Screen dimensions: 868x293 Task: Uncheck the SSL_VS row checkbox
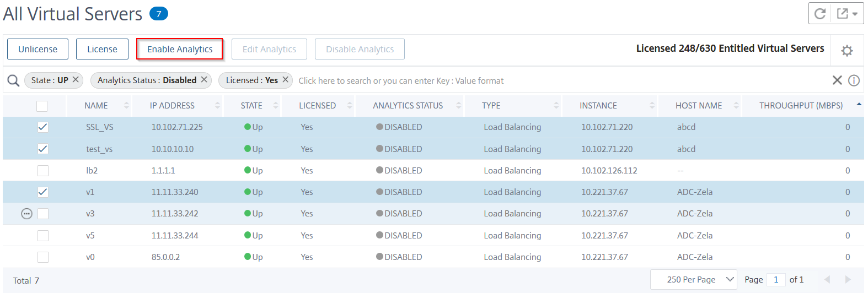(43, 127)
